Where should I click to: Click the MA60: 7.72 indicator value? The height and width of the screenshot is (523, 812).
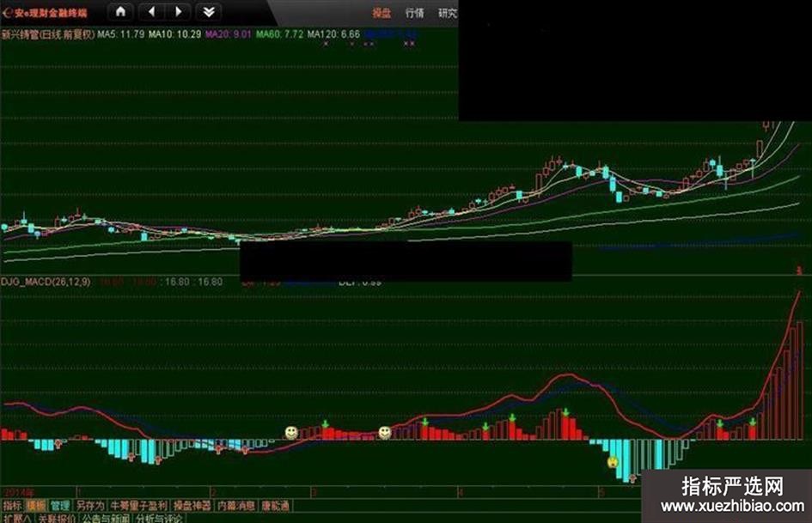[280, 34]
